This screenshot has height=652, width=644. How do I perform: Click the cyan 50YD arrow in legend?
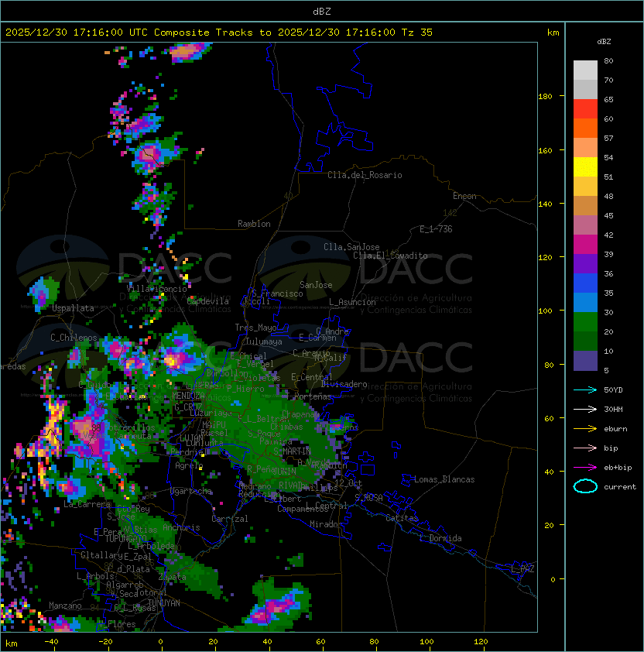click(585, 389)
